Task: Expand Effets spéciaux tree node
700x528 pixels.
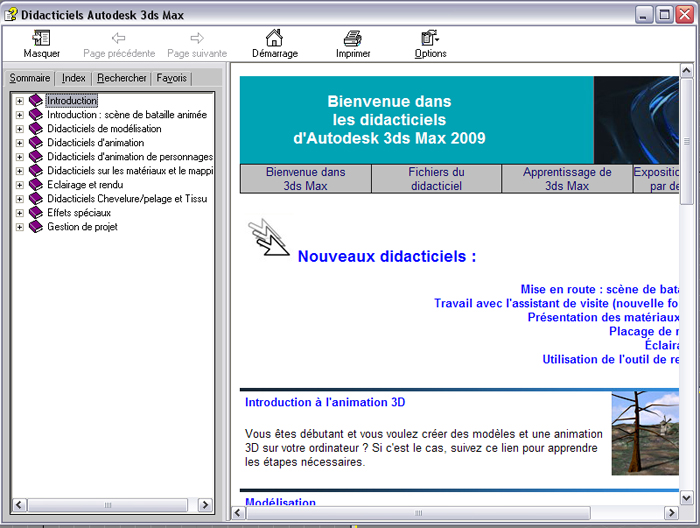Action: 19,213
